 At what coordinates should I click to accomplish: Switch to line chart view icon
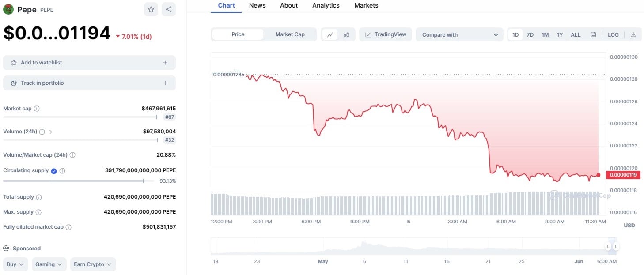tap(330, 34)
